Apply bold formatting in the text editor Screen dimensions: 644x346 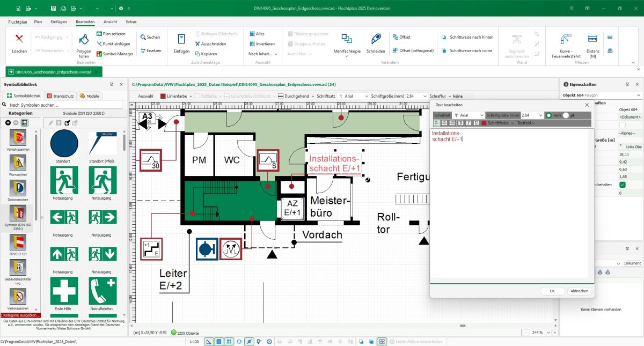click(461, 123)
